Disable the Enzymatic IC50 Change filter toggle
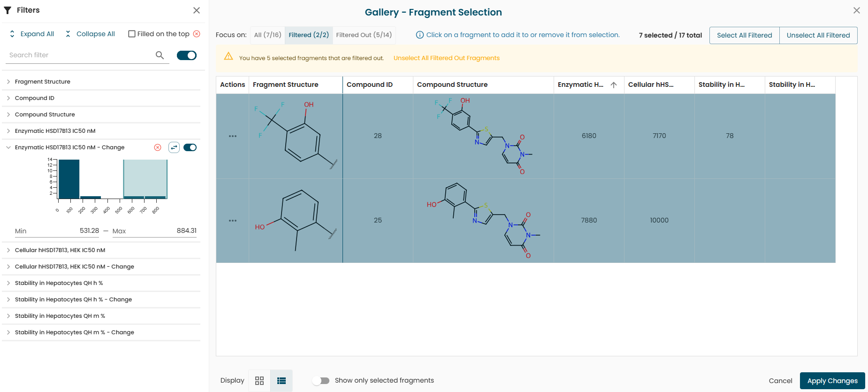Image resolution: width=868 pixels, height=392 pixels. [190, 147]
